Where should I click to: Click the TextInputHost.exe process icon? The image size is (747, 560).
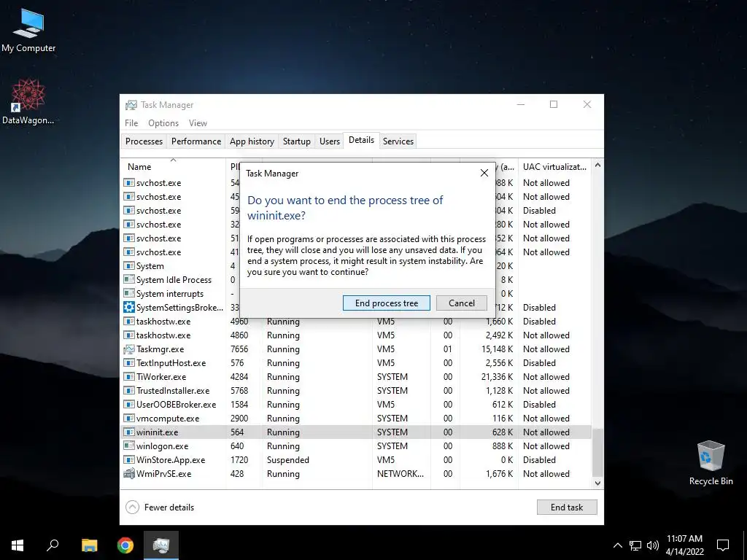[128, 363]
